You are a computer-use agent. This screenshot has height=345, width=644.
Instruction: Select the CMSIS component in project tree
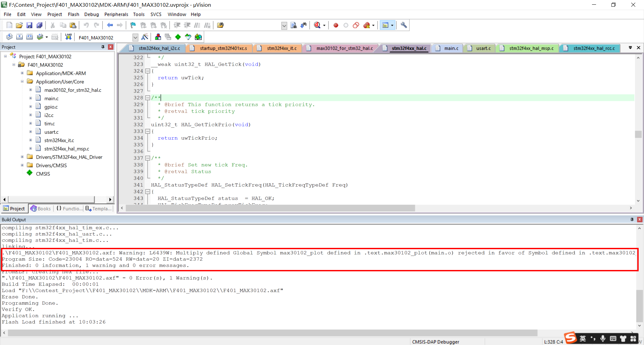(43, 174)
